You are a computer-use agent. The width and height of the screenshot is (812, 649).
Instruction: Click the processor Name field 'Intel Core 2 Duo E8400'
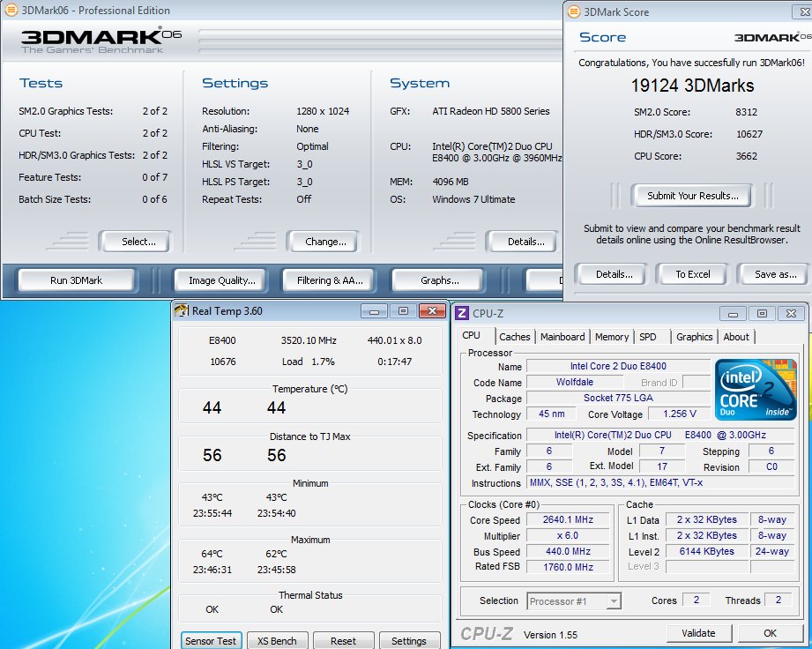(x=618, y=366)
